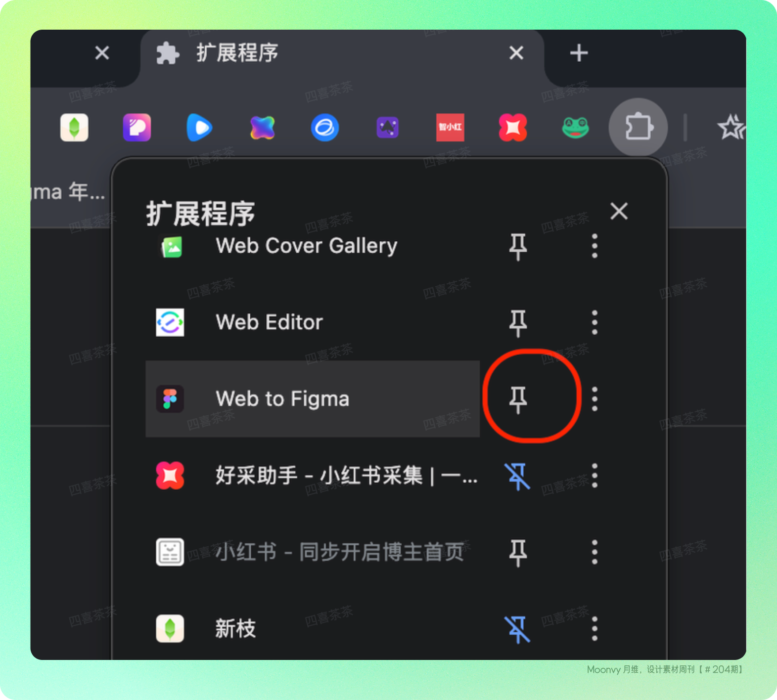Click the colorful four-petal extension icon
The height and width of the screenshot is (700, 777).
262,128
